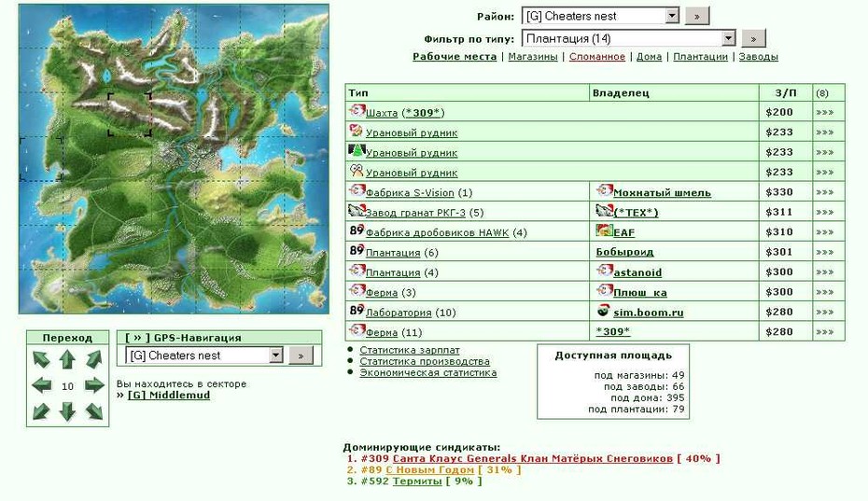Screen dimensions: 868x501
Task: Click icon beside owner Мохнатый шмель
Action: (x=604, y=191)
